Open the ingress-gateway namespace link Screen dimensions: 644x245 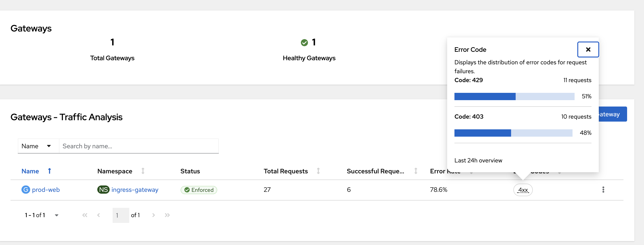click(x=135, y=190)
